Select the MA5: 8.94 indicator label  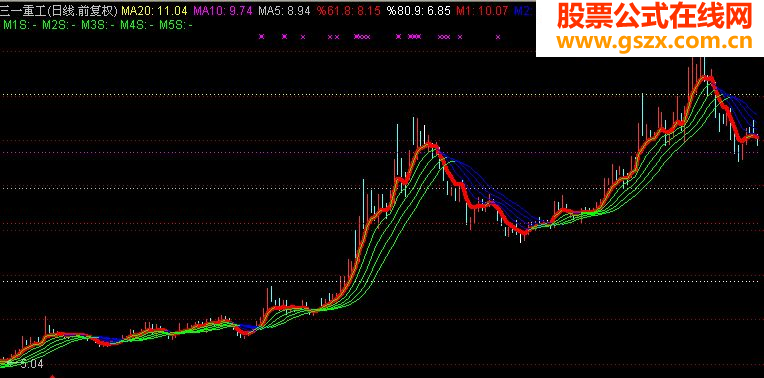[285, 10]
